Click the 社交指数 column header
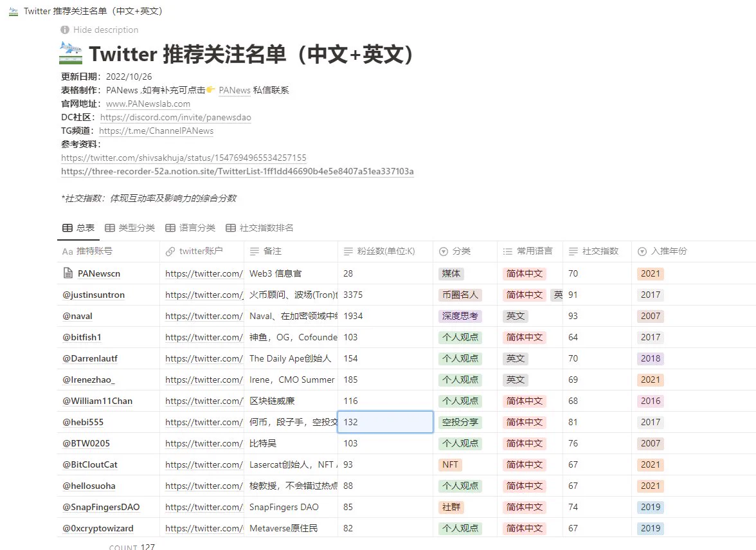The width and height of the screenshot is (756, 550). click(x=597, y=252)
